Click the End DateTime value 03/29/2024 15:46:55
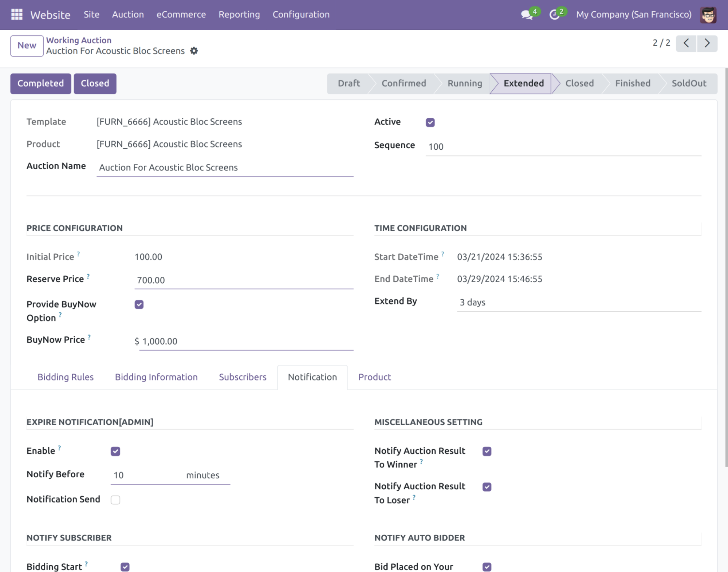This screenshot has height=572, width=728. [x=500, y=279]
